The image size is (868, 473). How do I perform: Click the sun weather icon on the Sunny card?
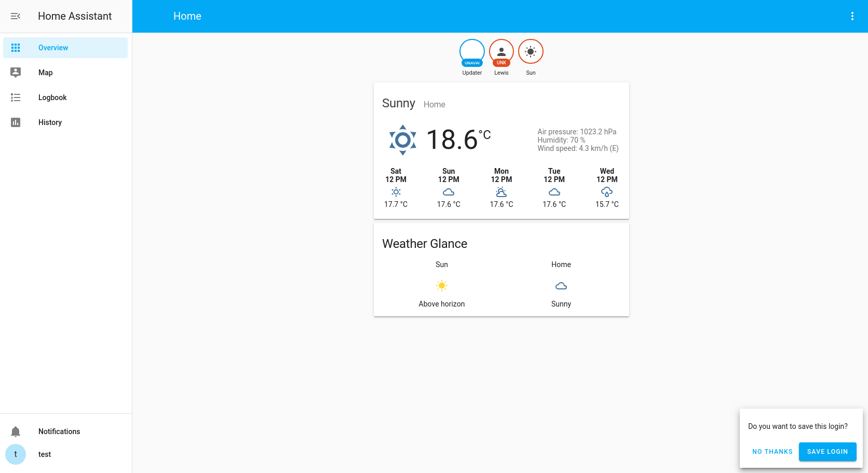pyautogui.click(x=403, y=140)
